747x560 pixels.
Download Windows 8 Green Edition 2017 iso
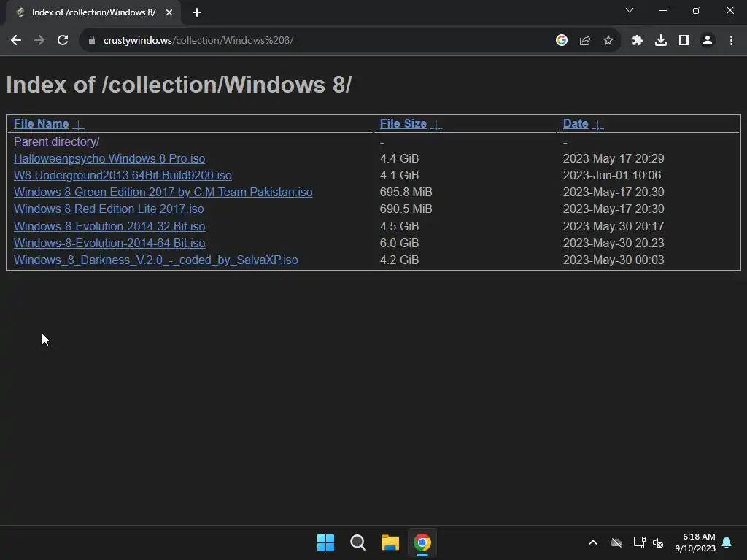[163, 192]
